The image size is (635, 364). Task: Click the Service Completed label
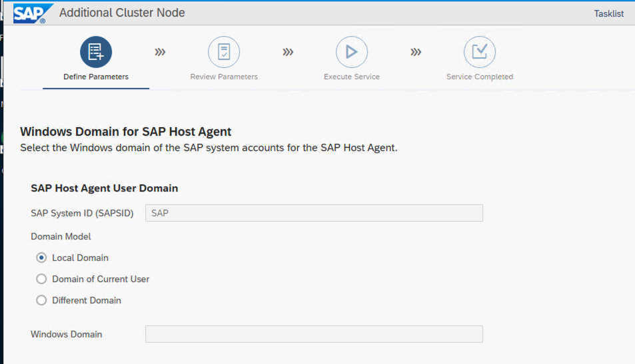point(480,77)
